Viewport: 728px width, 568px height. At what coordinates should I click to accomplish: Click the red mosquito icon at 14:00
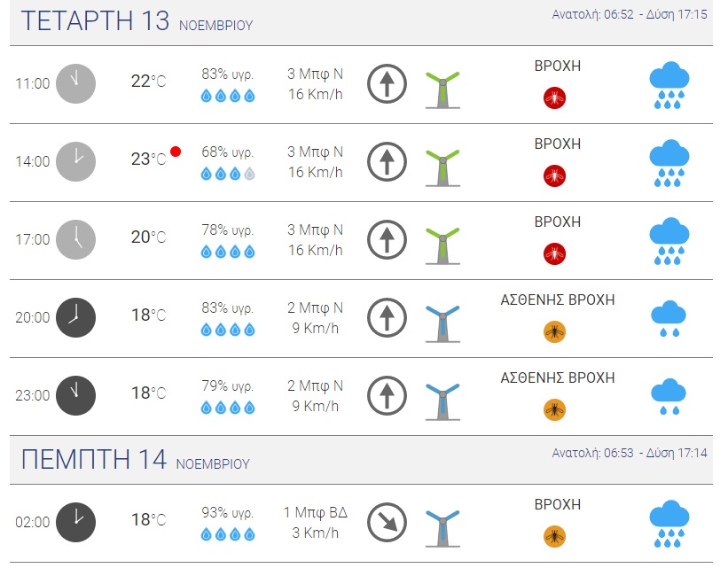tap(554, 175)
